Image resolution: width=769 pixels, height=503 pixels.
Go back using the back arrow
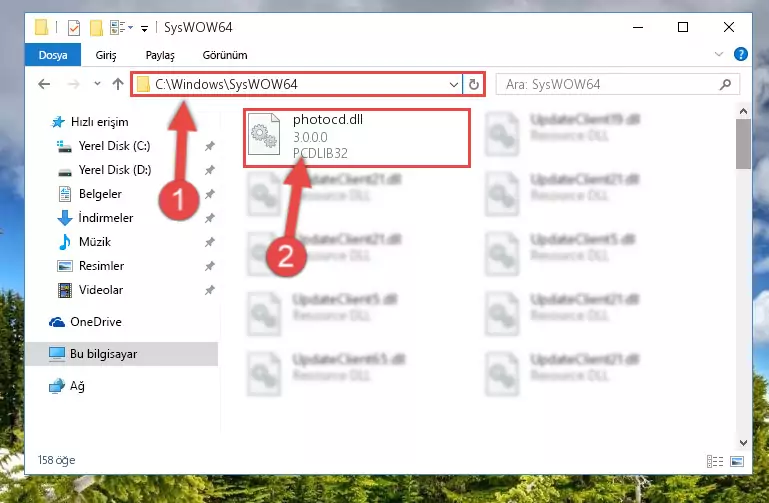coord(44,84)
